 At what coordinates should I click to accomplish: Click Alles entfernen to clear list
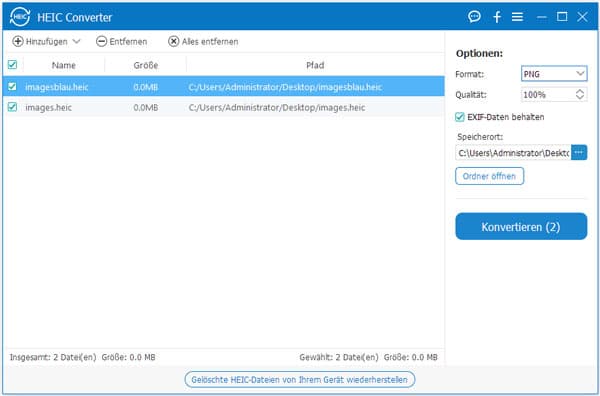click(203, 41)
